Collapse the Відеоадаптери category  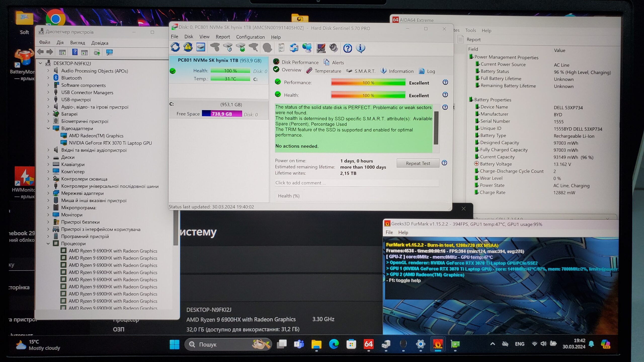(48, 128)
